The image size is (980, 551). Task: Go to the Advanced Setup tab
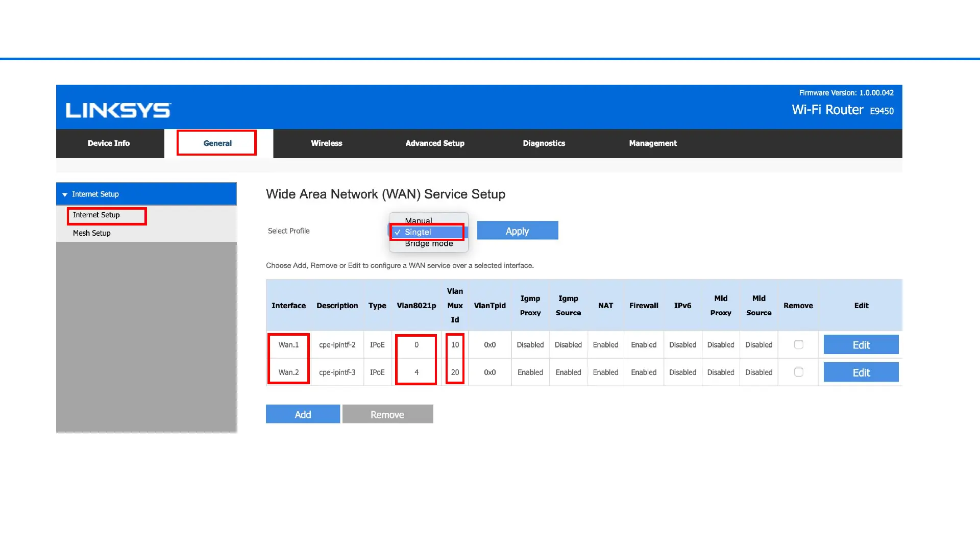(x=435, y=143)
